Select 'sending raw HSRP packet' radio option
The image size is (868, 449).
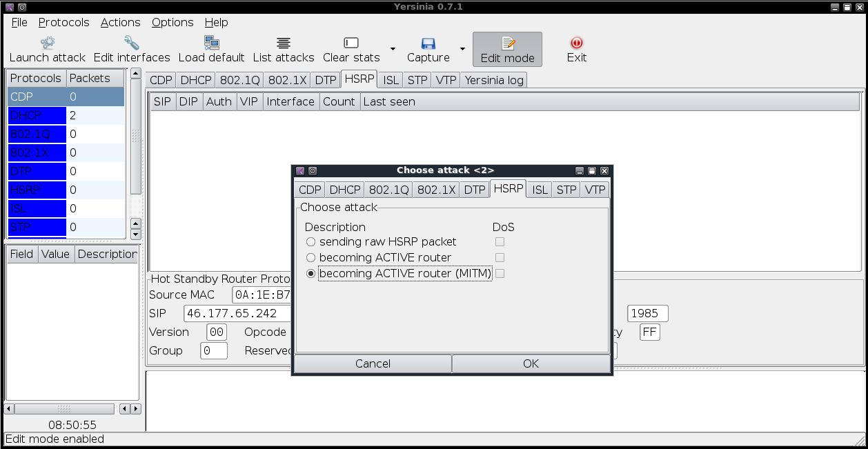click(x=311, y=242)
